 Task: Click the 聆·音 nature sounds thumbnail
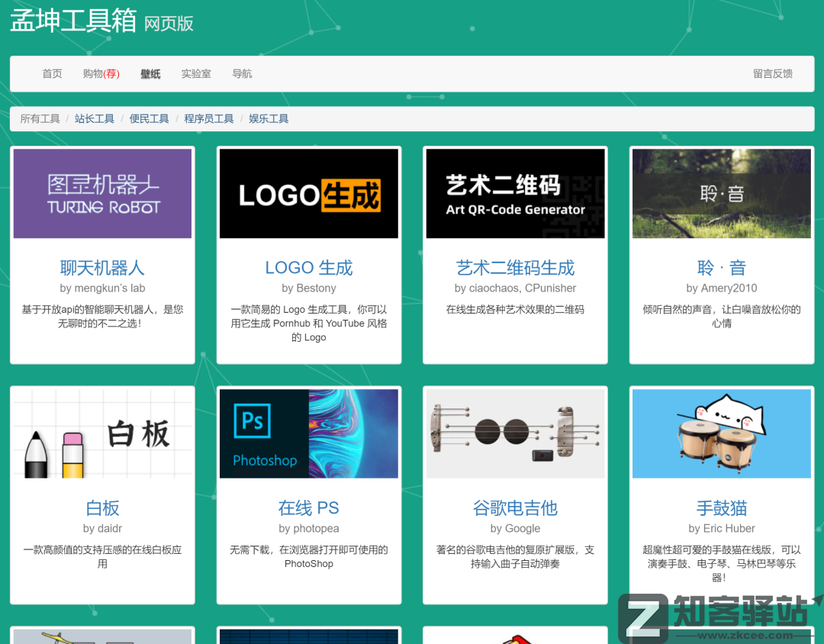coord(721,193)
